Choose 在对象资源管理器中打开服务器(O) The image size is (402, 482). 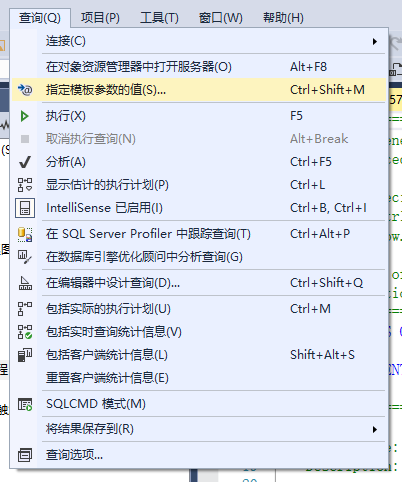tap(199, 67)
